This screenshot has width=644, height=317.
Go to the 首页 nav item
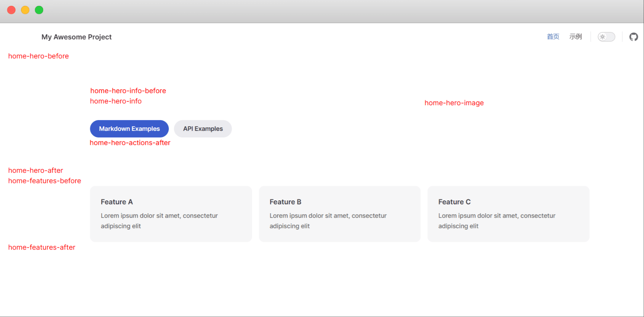click(553, 37)
